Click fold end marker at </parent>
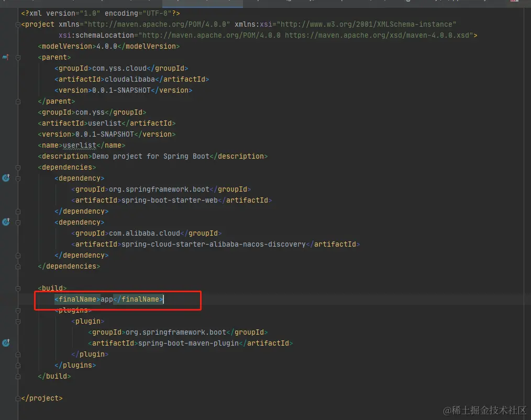Viewport: 531px width, 420px height. (18, 101)
